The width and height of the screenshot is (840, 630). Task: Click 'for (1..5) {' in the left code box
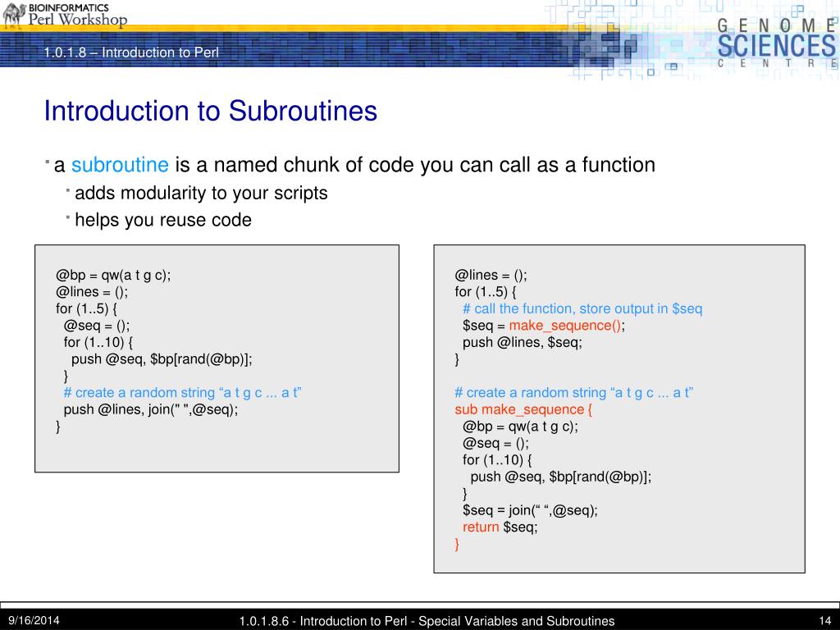[x=86, y=308]
